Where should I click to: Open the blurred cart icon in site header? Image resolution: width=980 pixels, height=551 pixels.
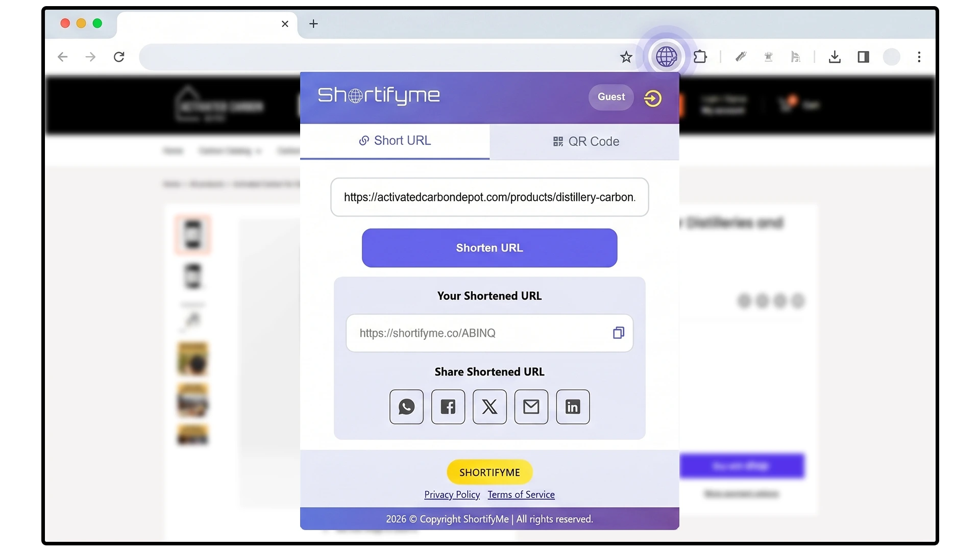pyautogui.click(x=787, y=104)
